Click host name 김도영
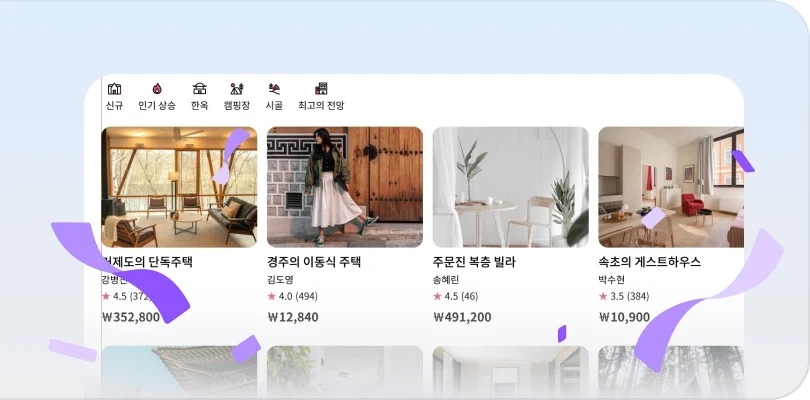This screenshot has width=810, height=400. [x=281, y=280]
